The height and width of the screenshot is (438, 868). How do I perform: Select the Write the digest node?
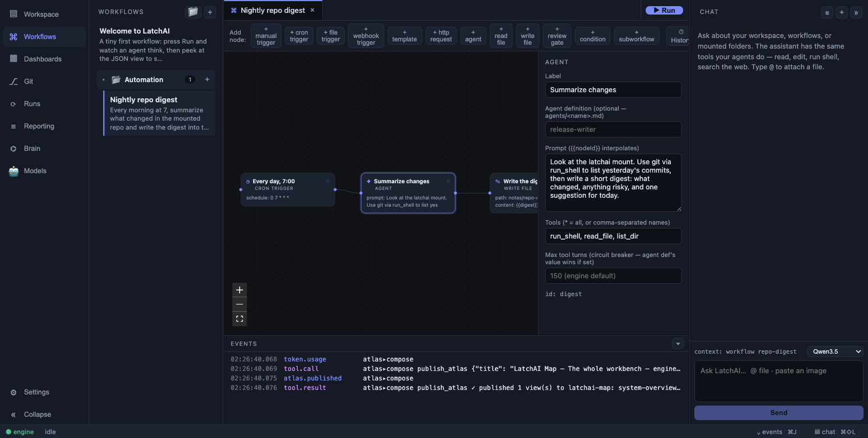514,193
